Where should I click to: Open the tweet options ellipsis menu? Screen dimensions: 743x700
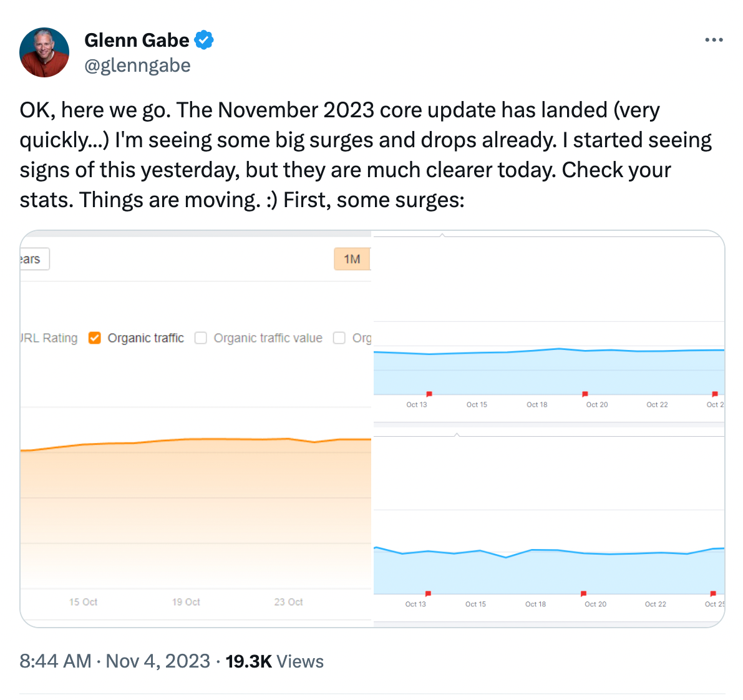pyautogui.click(x=713, y=39)
